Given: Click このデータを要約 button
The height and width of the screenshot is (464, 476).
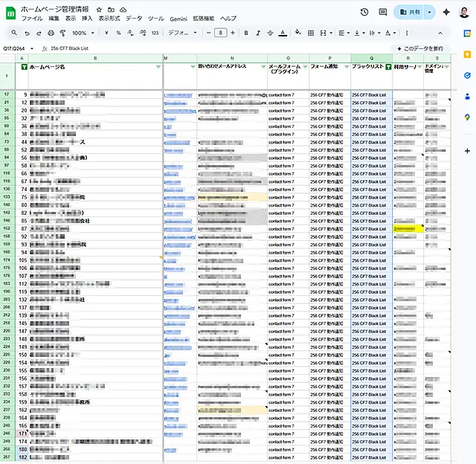Looking at the screenshot, I should click(x=422, y=48).
